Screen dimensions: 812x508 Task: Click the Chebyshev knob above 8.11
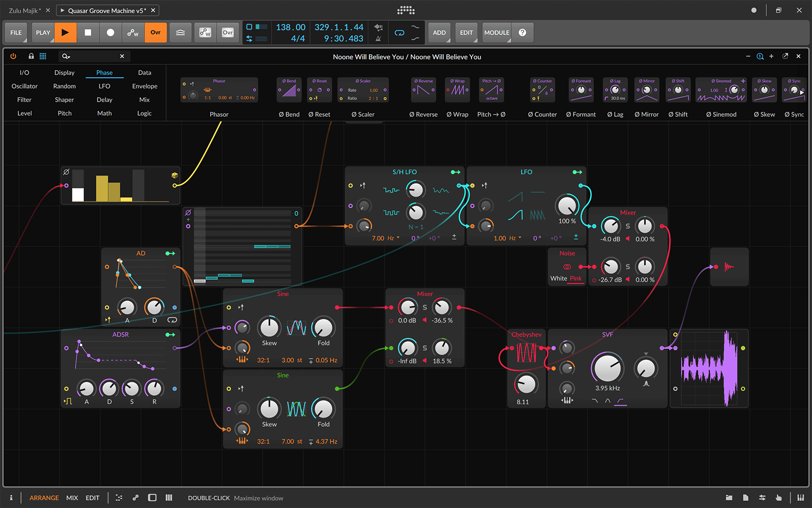point(526,384)
